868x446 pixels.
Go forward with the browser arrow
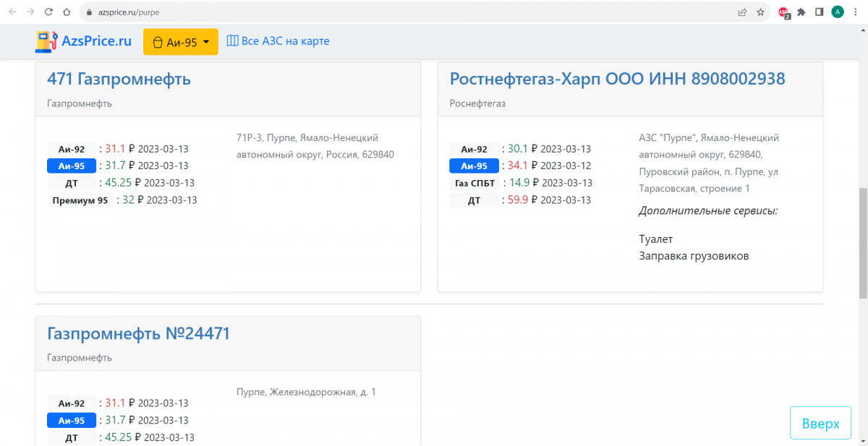click(x=30, y=12)
